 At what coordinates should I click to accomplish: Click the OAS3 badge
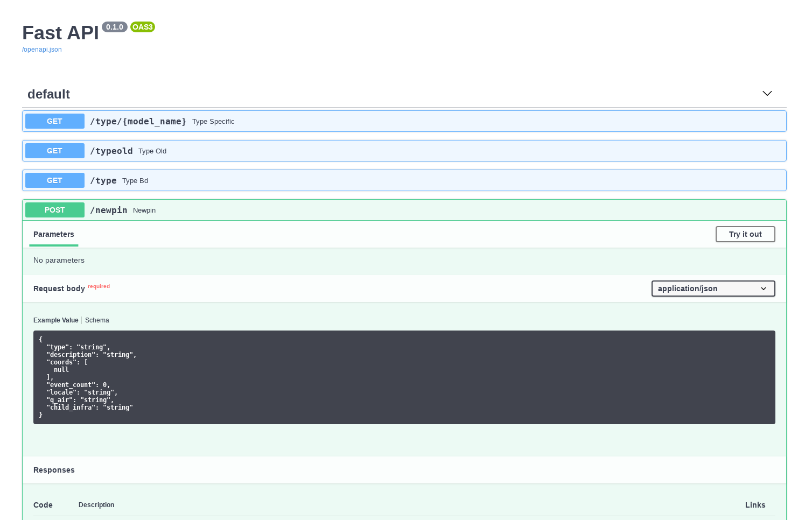(143, 27)
